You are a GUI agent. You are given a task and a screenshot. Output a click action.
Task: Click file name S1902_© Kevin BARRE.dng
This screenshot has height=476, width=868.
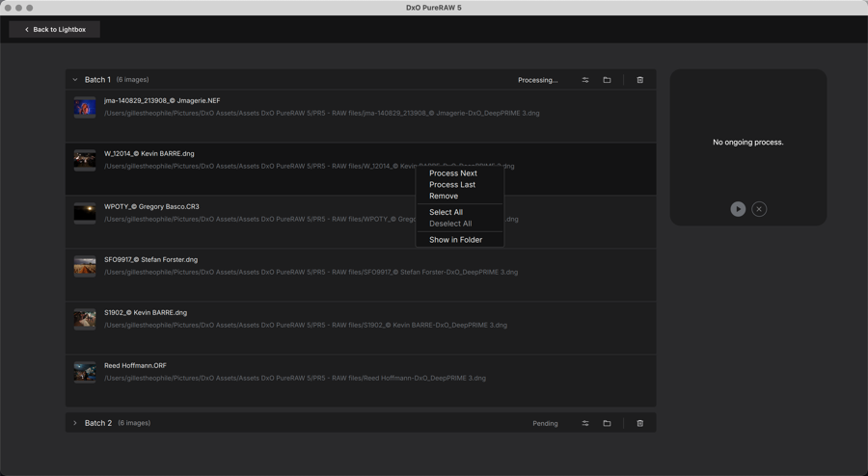[x=146, y=313]
